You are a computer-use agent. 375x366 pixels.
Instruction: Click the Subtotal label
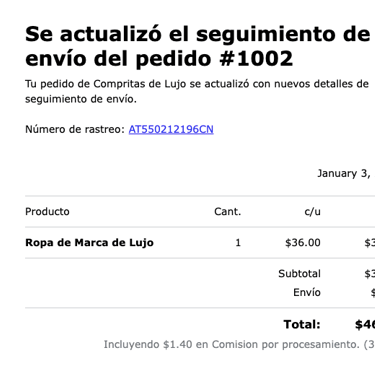pos(299,274)
